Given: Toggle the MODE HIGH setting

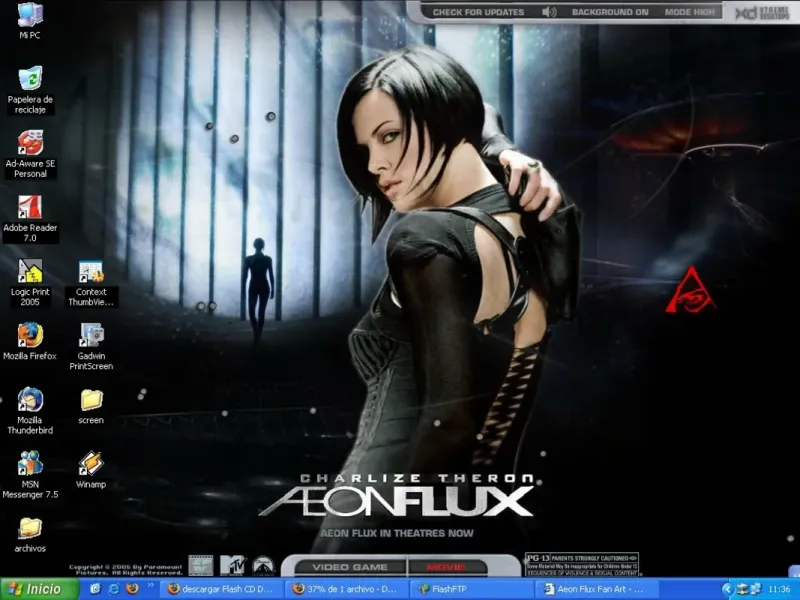Looking at the screenshot, I should (x=690, y=12).
